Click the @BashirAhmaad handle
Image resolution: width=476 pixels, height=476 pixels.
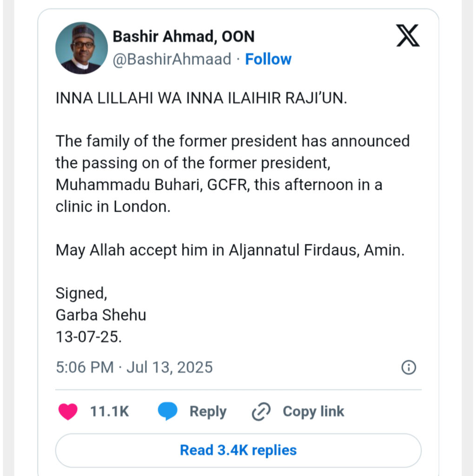click(172, 59)
